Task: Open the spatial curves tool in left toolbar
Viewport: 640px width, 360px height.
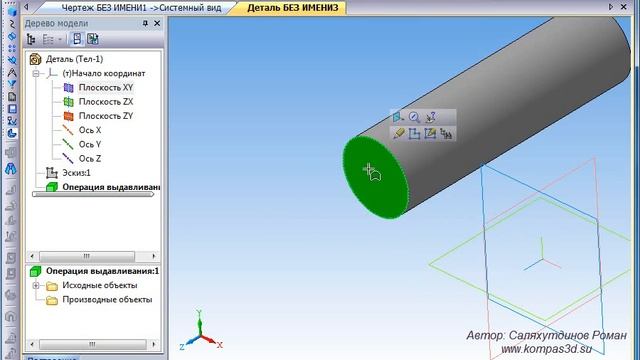Action: pos(11,24)
